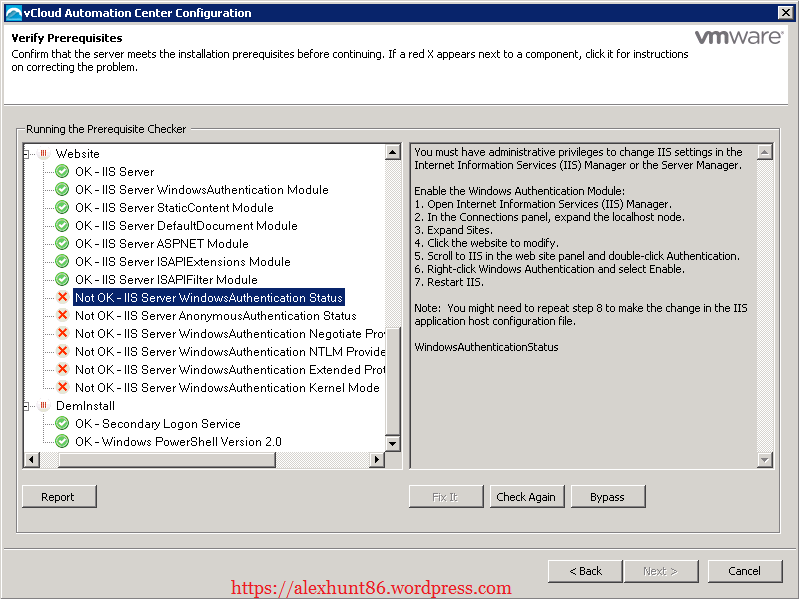Select OK - IIS Server StaticContent Module
This screenshot has height=599, width=799.
tap(174, 208)
